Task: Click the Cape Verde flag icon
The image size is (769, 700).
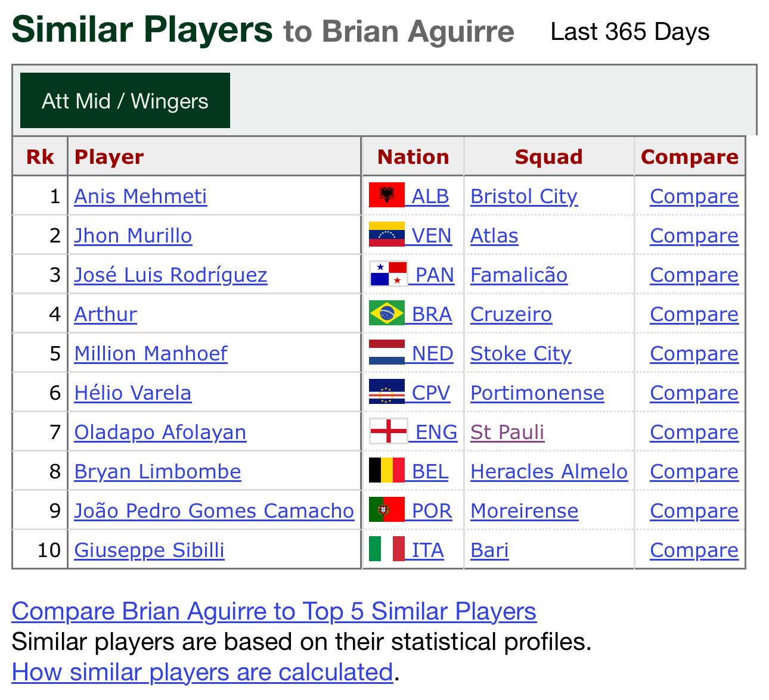Action: point(387,391)
